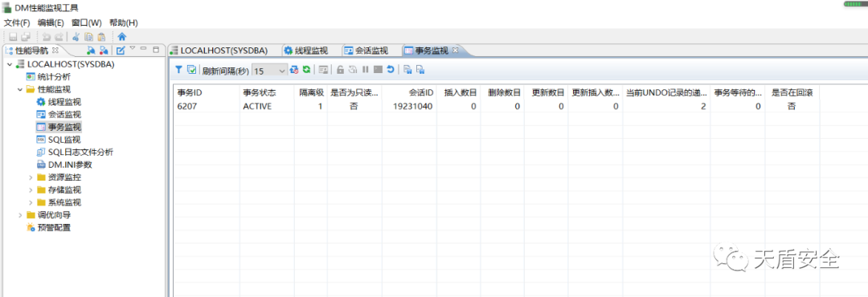Screen dimensions: 868x297
Task: Select 统计分析 in the tree
Action: [54, 77]
